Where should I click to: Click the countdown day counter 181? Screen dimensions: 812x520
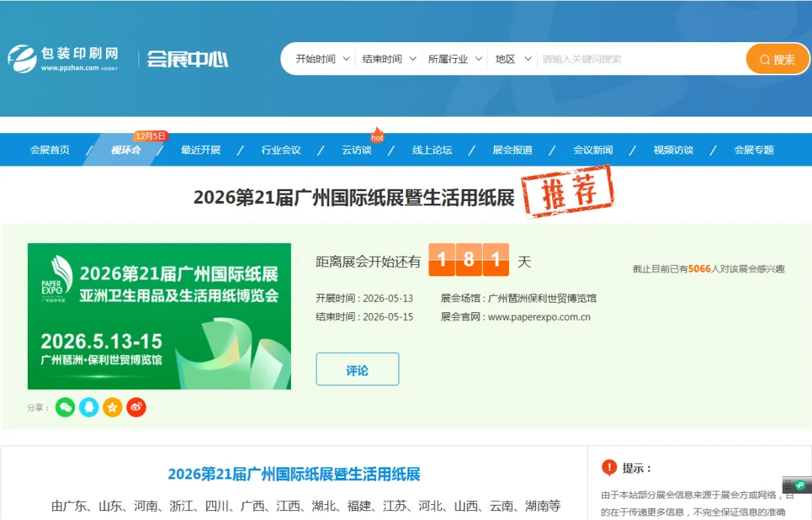468,259
